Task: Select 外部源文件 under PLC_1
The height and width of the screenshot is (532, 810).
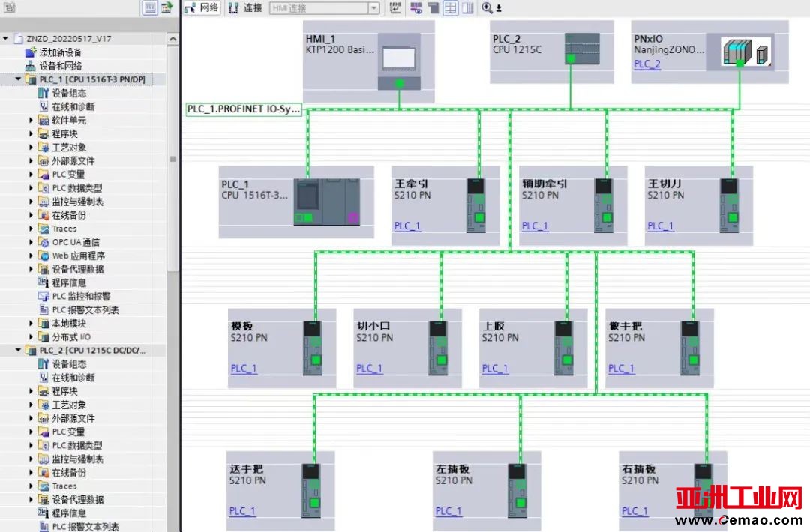Action: (x=73, y=160)
